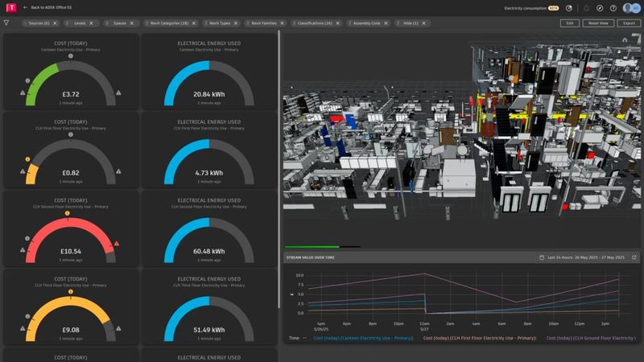644x362 pixels.
Task: Remove the Assembly Code filter chip
Action: point(386,23)
